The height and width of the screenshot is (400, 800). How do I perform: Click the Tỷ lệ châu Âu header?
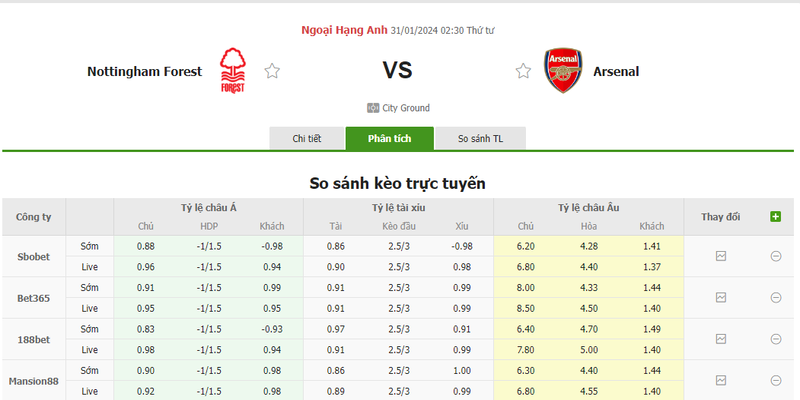coord(588,208)
